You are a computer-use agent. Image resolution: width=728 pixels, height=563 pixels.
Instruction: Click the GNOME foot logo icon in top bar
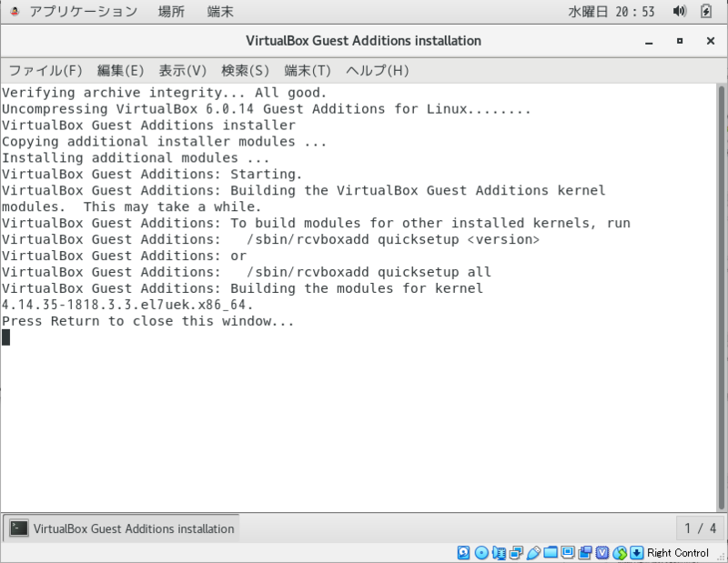tap(15, 11)
